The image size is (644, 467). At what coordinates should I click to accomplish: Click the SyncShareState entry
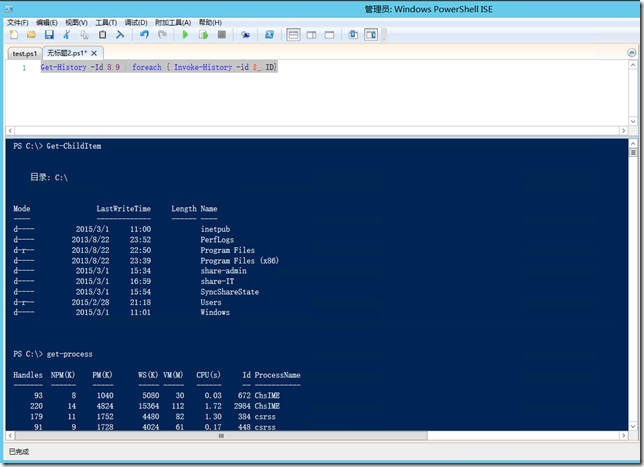pos(230,292)
